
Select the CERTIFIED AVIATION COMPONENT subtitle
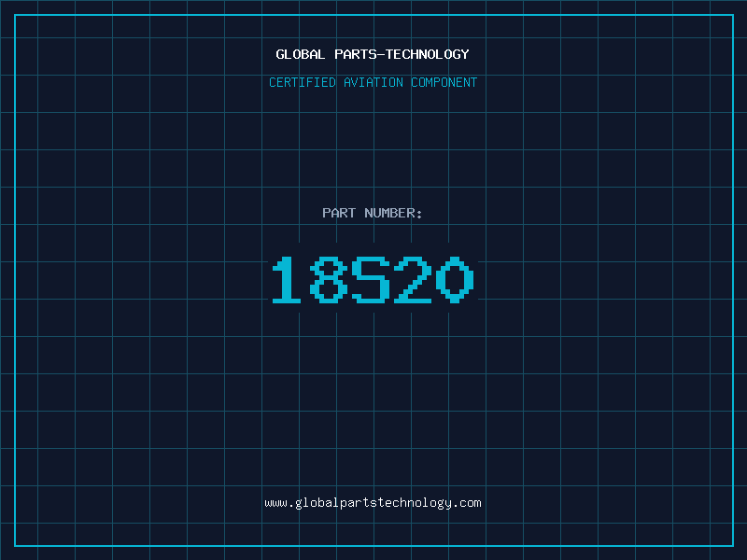tap(373, 82)
